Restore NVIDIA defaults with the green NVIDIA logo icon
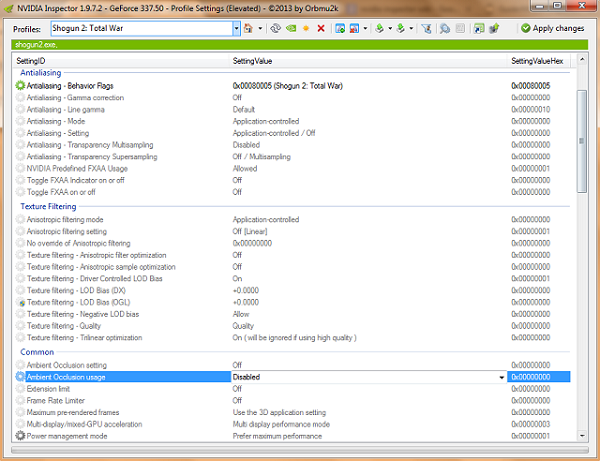The image size is (600, 461). tap(291, 28)
